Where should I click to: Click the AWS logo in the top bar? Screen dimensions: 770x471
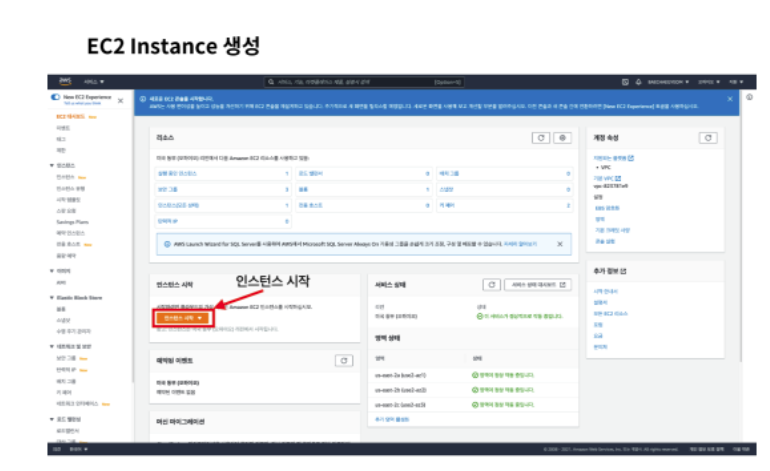point(65,82)
